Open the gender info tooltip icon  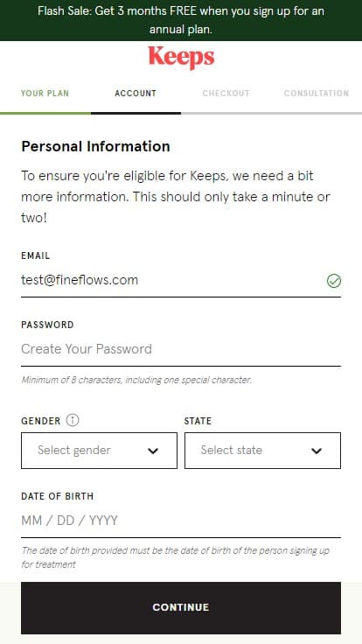tap(73, 421)
